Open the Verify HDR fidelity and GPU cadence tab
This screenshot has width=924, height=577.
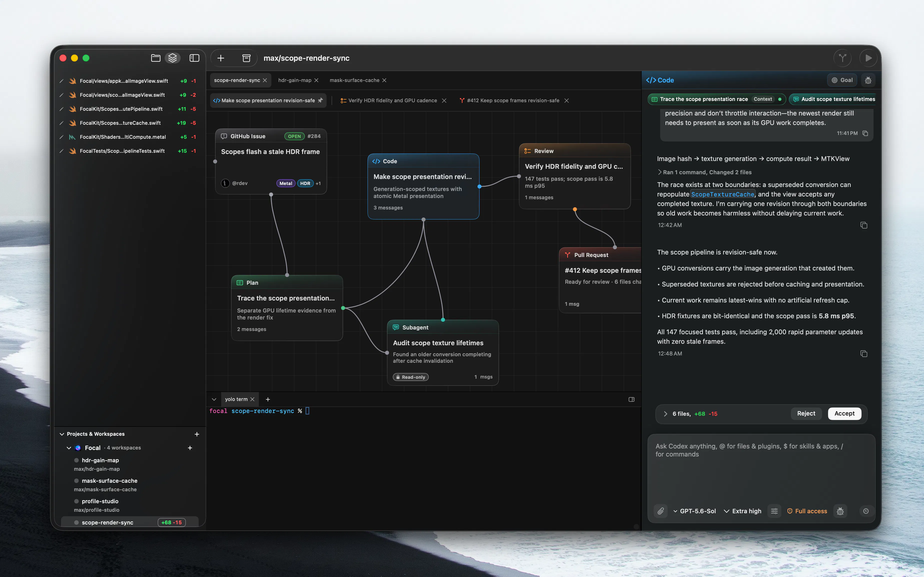pyautogui.click(x=393, y=100)
